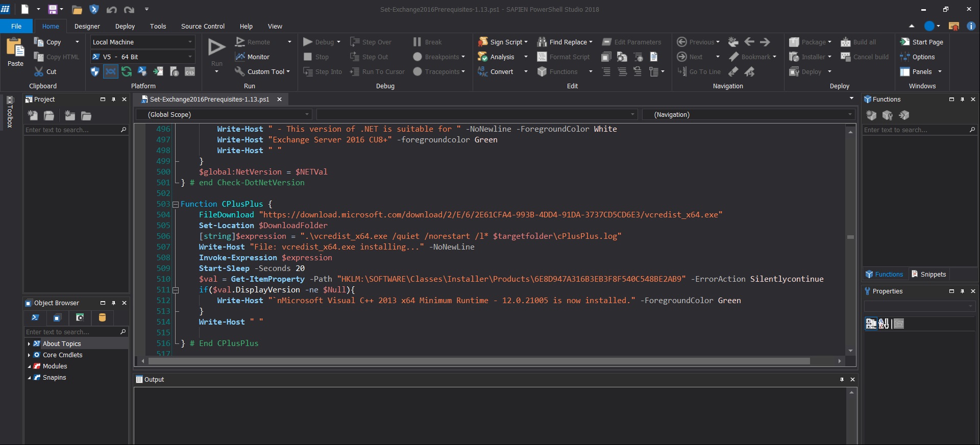Image resolution: width=980 pixels, height=445 pixels.
Task: Click the horizontal scrollbar in code editor
Action: (x=479, y=361)
